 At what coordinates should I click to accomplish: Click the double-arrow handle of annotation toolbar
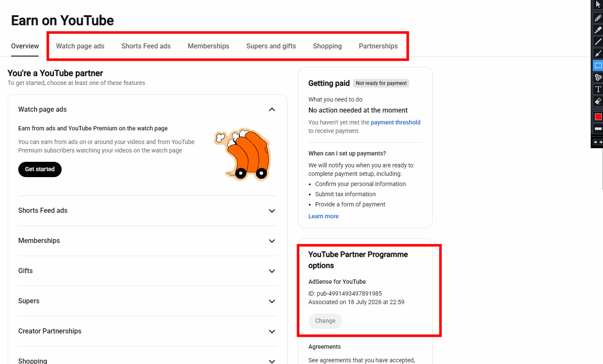[x=598, y=142]
